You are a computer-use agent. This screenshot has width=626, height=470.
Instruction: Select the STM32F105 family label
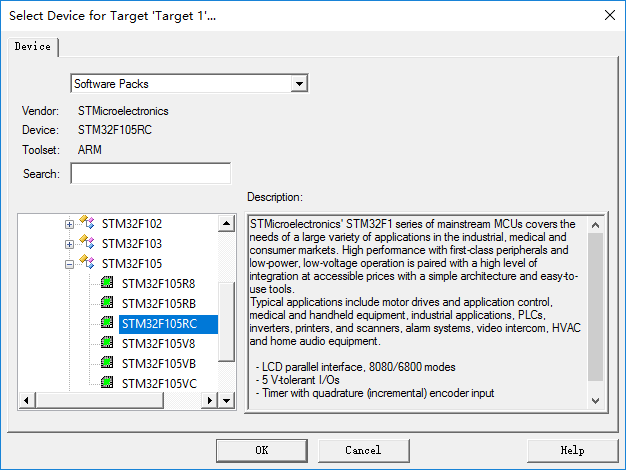132,264
